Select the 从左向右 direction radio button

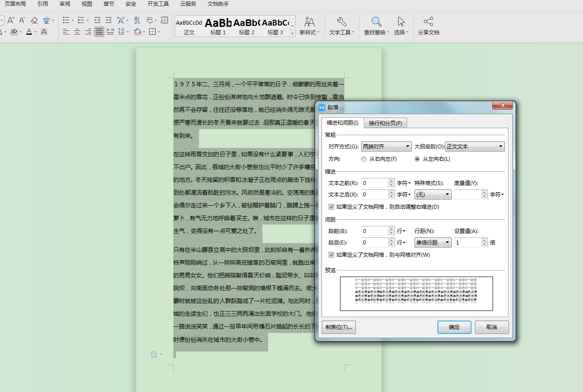pos(417,159)
